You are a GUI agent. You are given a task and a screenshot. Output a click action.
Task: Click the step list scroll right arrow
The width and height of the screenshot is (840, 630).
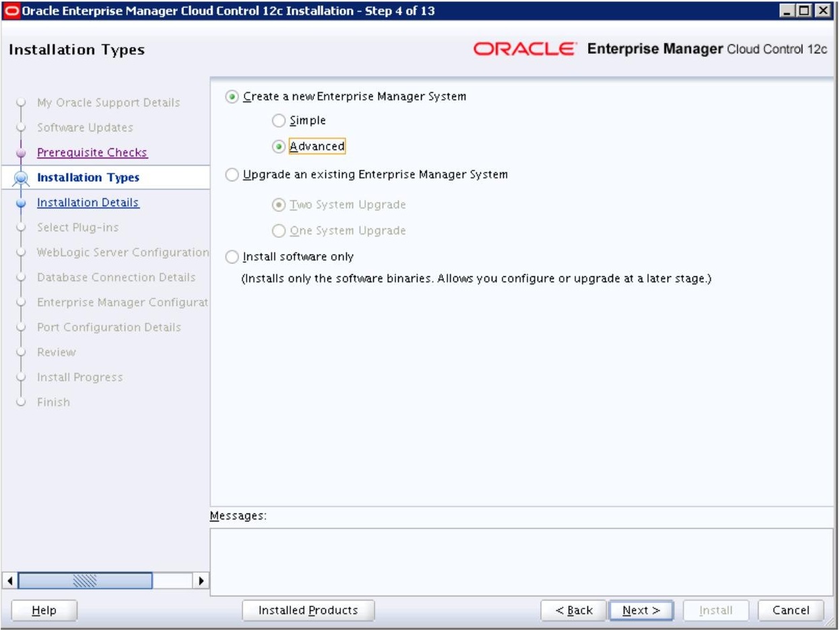[201, 580]
